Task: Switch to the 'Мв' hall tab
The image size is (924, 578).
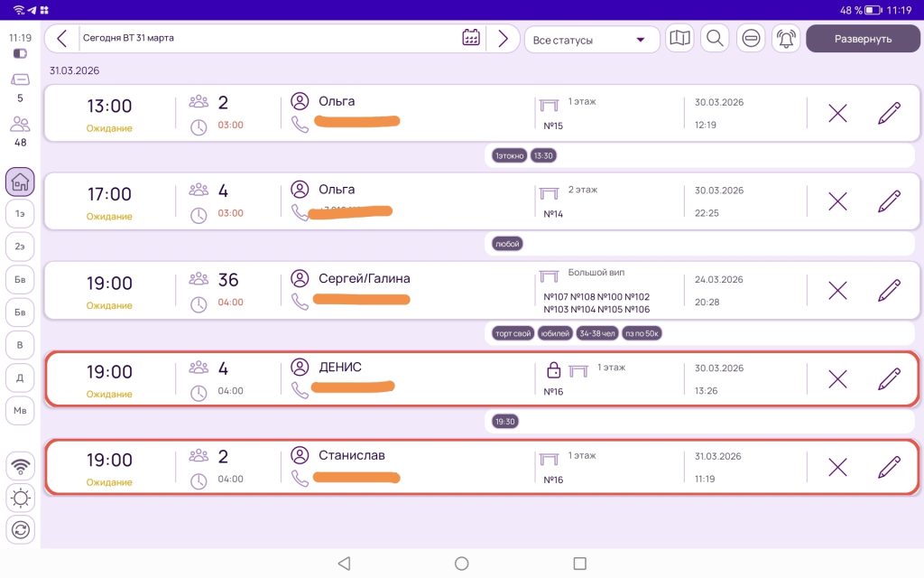Action: point(20,411)
